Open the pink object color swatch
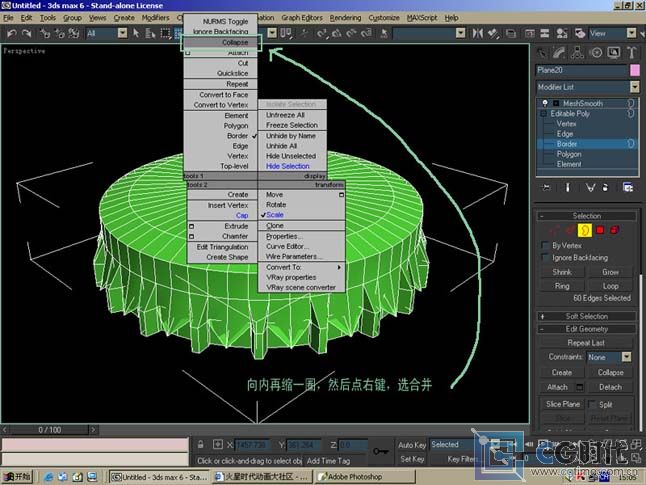 tap(635, 70)
